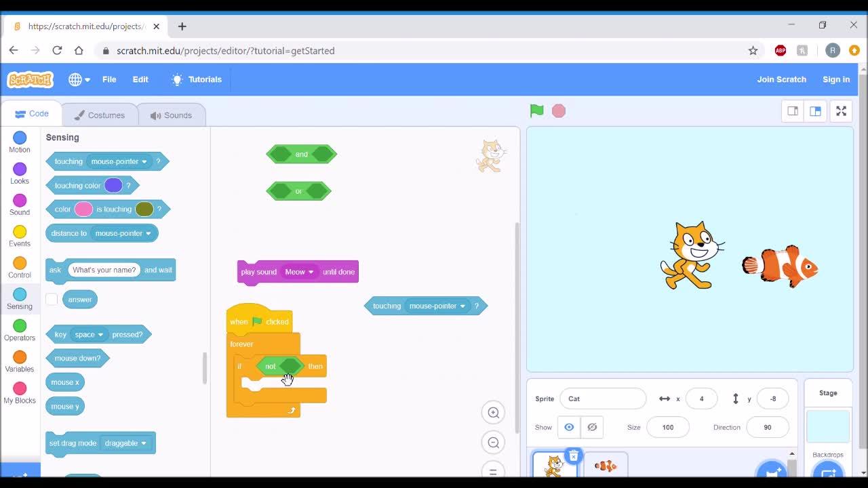Zoom in on the code workspace
Image resolution: width=868 pixels, height=488 pixels.
click(494, 412)
